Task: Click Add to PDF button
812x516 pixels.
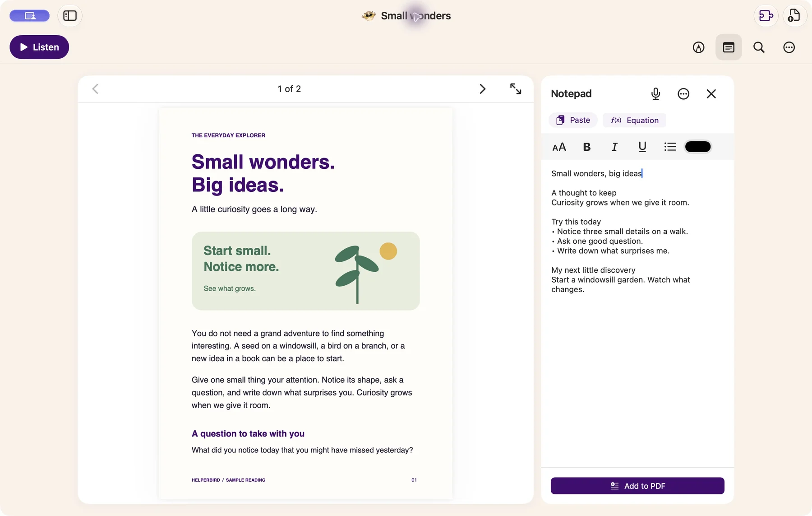Action: click(x=637, y=486)
